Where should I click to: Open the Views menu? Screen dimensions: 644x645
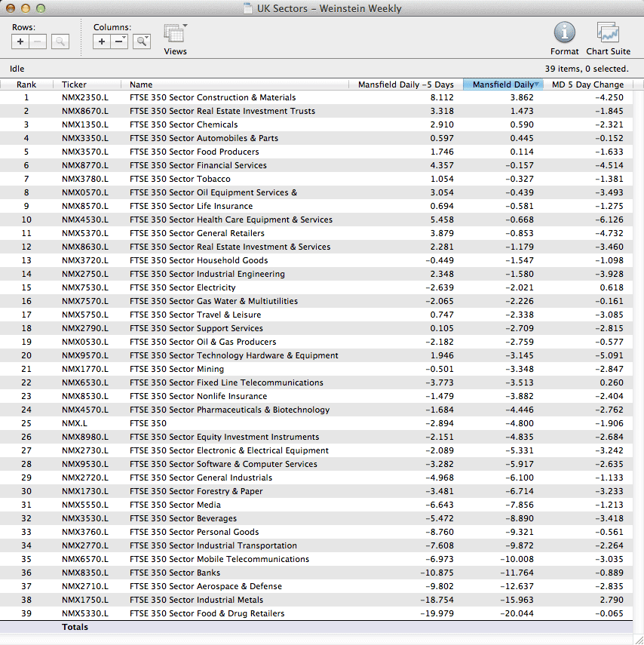point(175,38)
